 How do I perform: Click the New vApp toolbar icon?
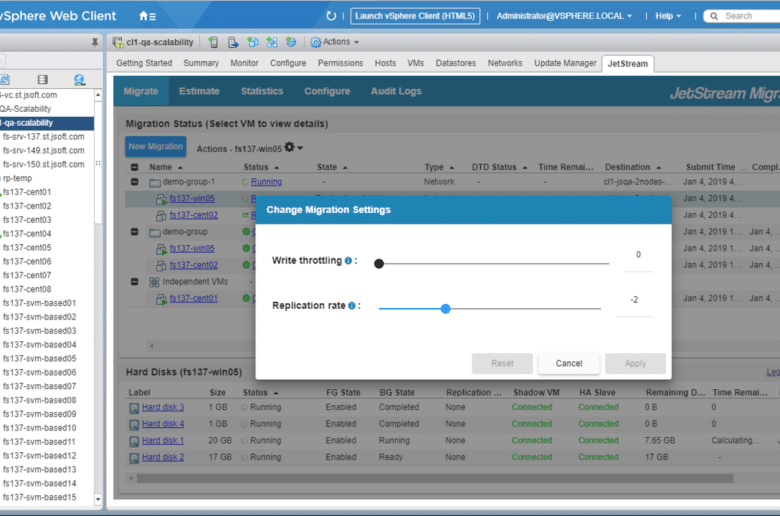(x=272, y=42)
